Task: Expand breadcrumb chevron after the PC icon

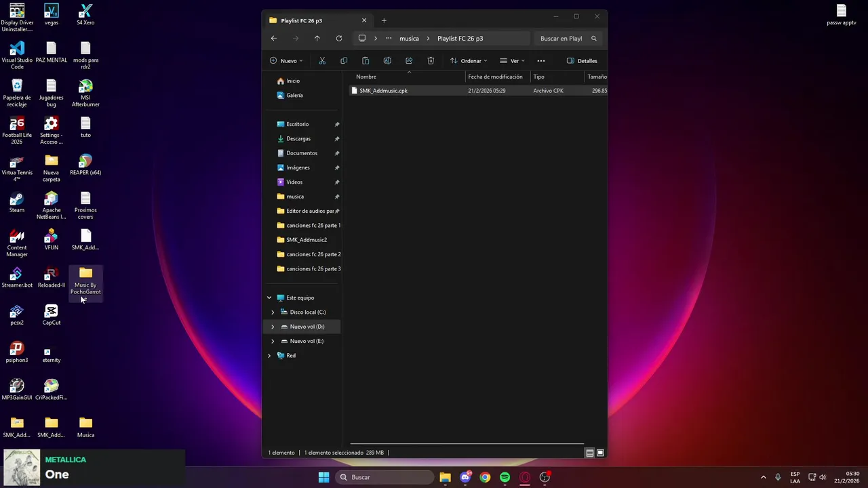Action: (376, 39)
